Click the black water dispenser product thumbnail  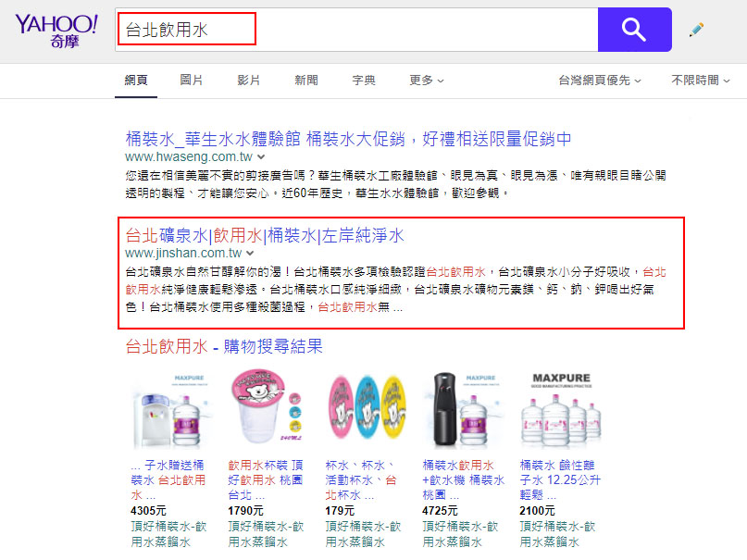[x=462, y=410]
